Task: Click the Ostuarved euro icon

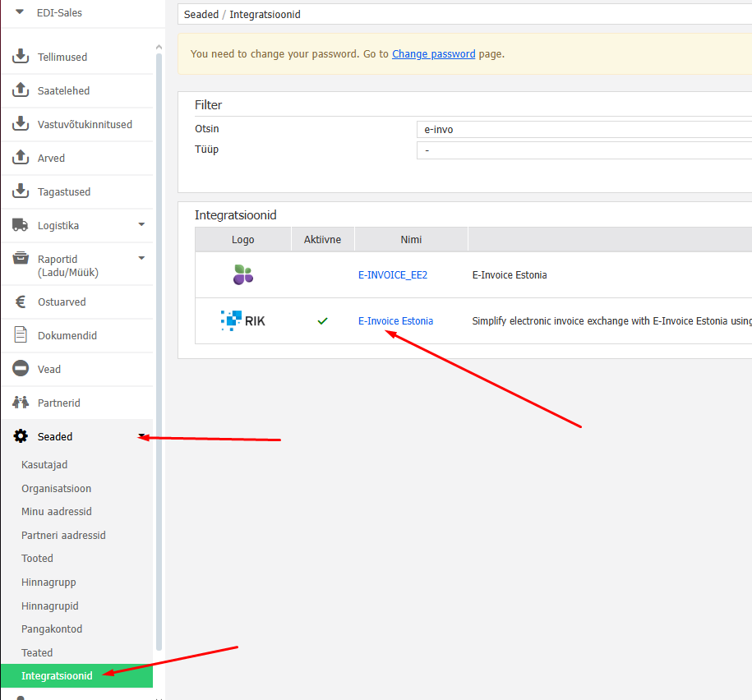Action: pyautogui.click(x=21, y=302)
